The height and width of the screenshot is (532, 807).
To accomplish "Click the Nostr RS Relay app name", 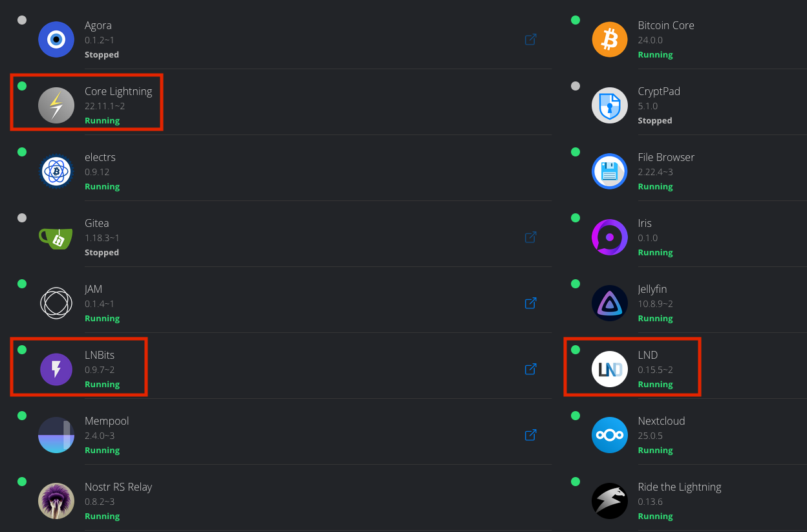I will click(118, 487).
